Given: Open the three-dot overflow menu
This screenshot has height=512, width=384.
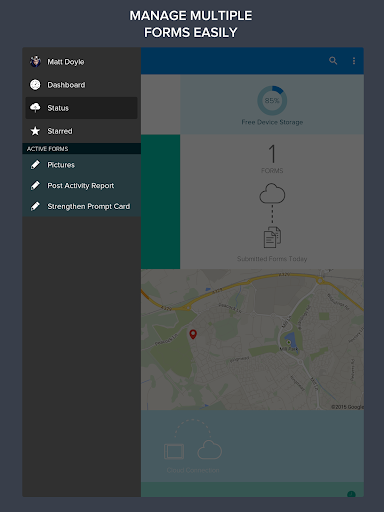Looking at the screenshot, I should pyautogui.click(x=354, y=61).
